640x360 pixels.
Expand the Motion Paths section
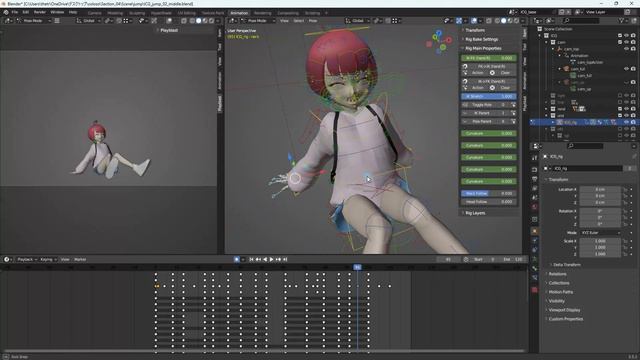coord(560,292)
